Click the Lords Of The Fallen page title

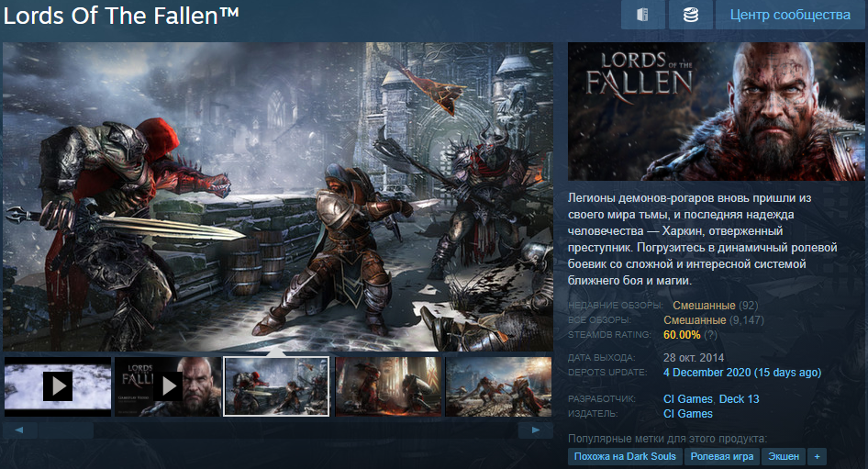click(x=121, y=16)
